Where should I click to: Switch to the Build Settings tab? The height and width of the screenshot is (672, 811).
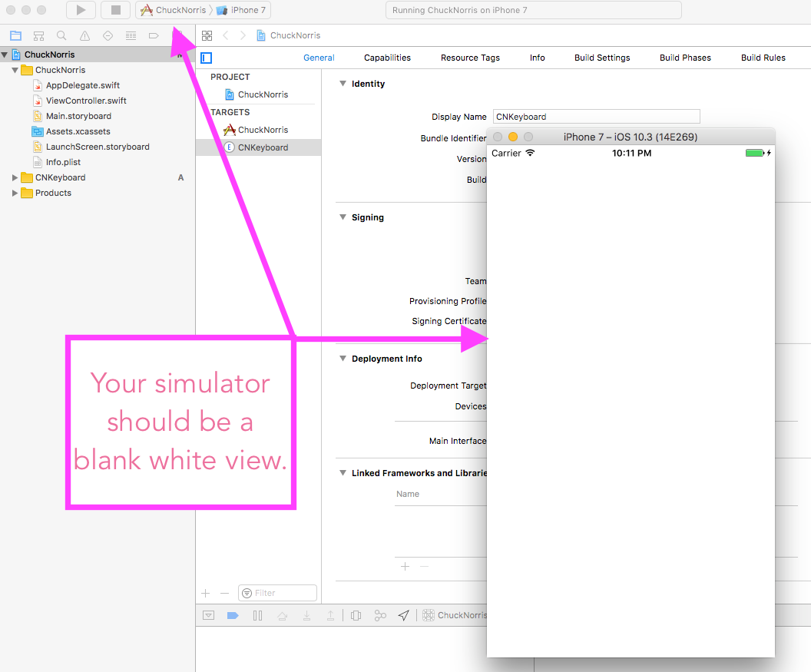tap(602, 58)
